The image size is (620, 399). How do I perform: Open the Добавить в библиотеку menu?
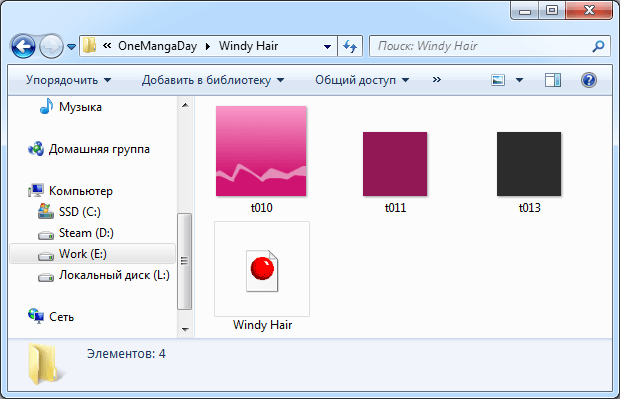click(x=213, y=80)
